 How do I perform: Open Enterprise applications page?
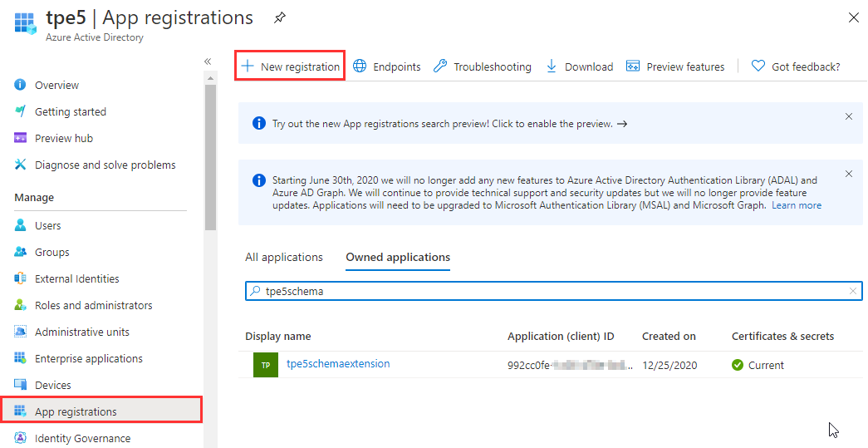[88, 358]
